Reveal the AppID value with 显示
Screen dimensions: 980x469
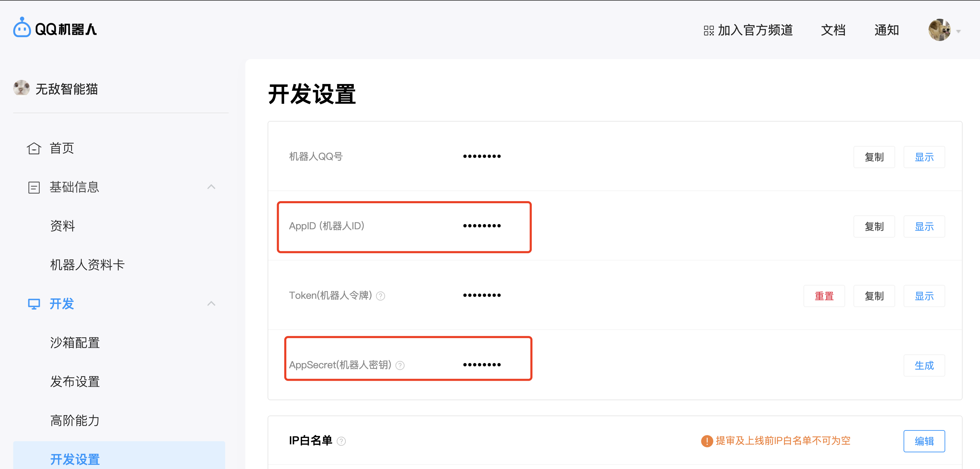pos(924,227)
